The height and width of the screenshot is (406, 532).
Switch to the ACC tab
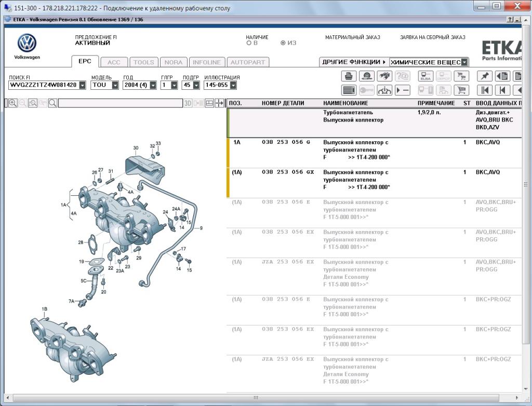tap(114, 62)
